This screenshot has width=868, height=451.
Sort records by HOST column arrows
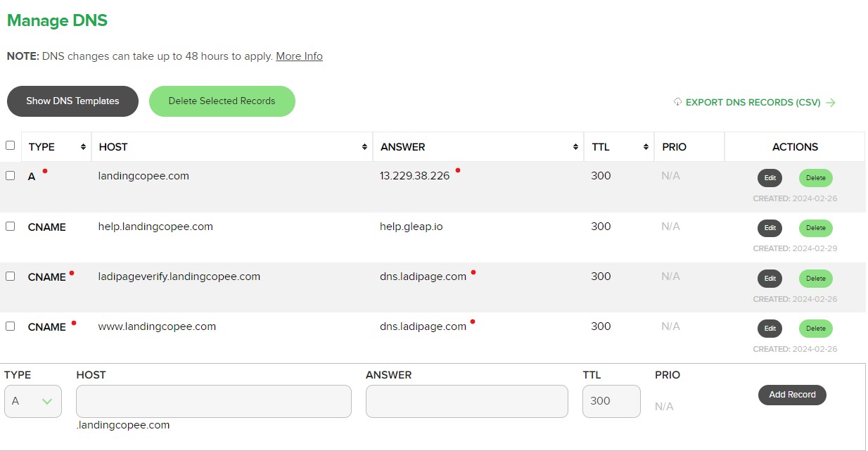364,147
